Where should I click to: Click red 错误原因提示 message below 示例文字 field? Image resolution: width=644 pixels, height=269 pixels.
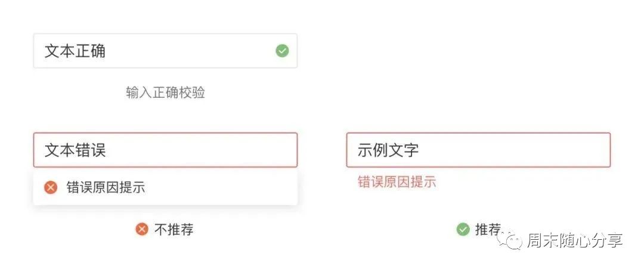click(x=397, y=182)
